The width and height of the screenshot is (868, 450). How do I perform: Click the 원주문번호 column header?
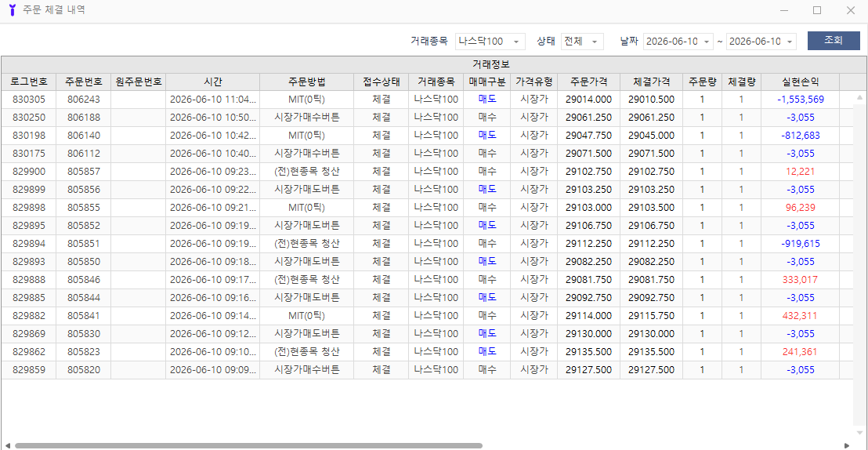click(x=138, y=82)
